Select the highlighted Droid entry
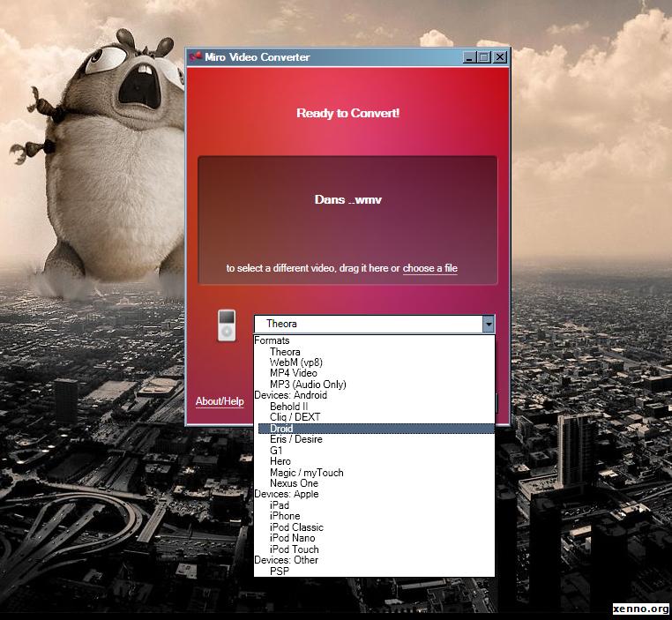The image size is (672, 620). pos(376,429)
